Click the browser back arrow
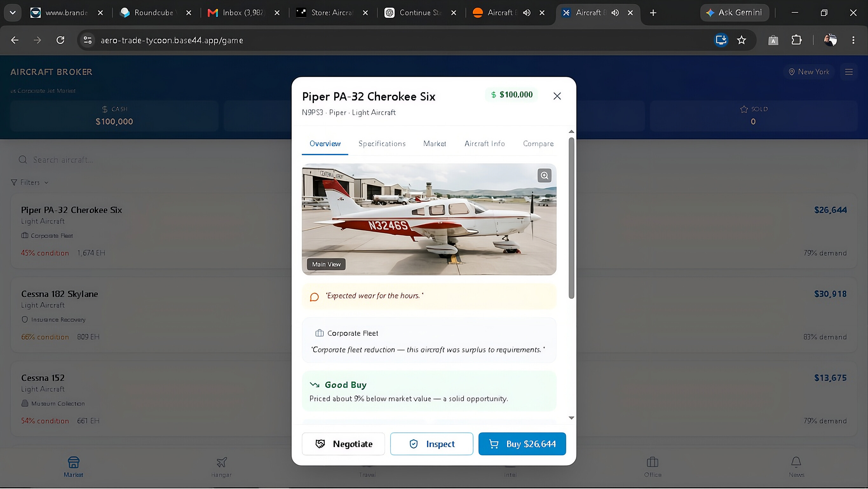Viewport: 868px width, 489px height. coord(15,40)
